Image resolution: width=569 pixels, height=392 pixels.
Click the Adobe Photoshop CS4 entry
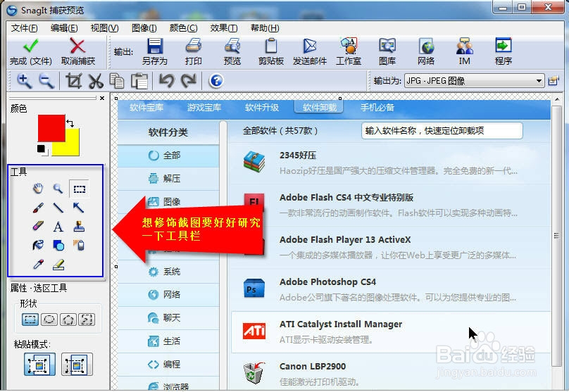click(390, 289)
